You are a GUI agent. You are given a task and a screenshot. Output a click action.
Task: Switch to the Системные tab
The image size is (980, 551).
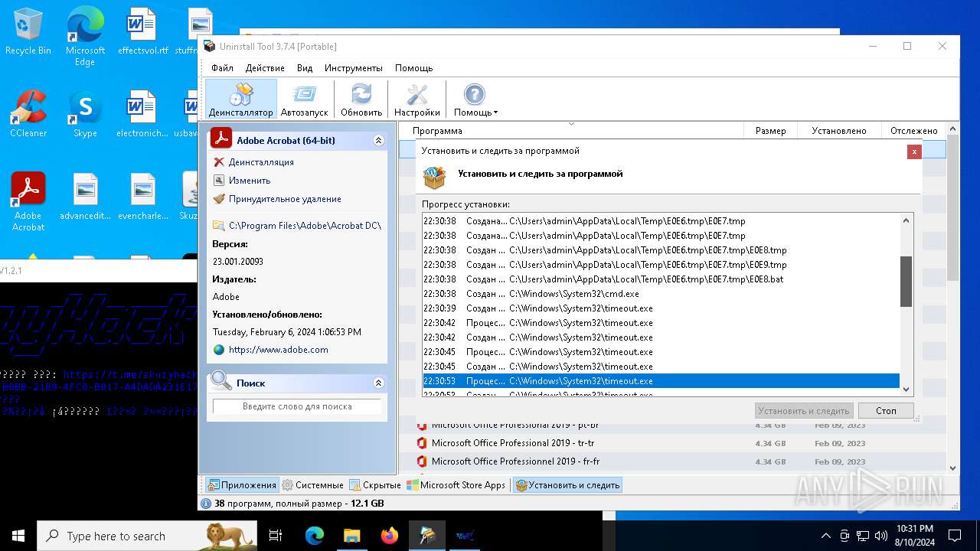(312, 485)
